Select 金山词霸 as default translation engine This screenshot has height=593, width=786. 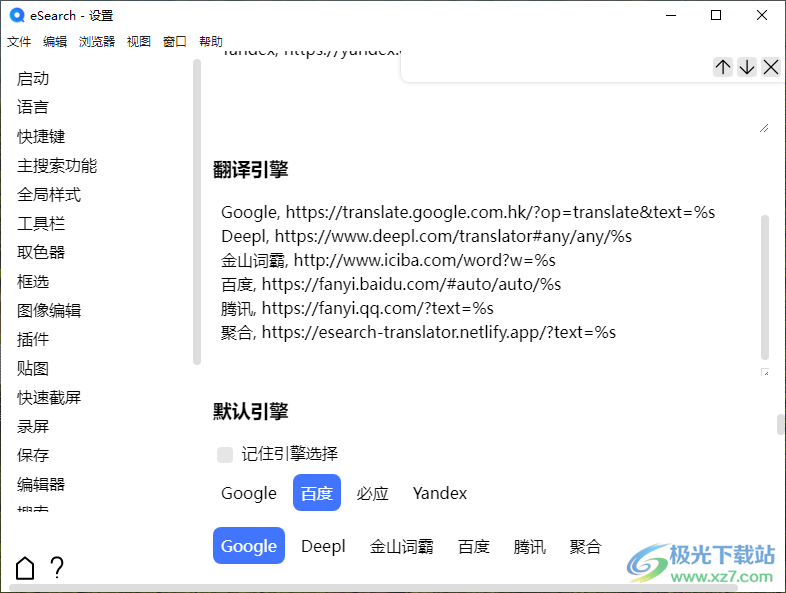(x=402, y=545)
